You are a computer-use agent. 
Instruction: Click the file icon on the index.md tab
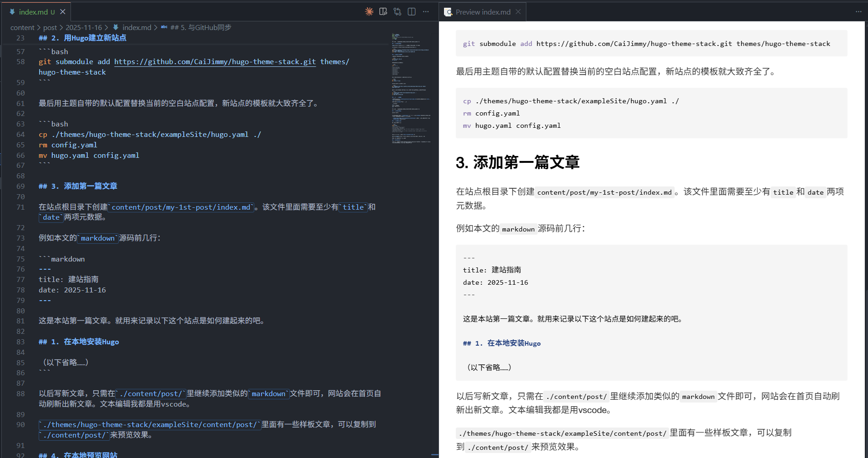(12, 11)
